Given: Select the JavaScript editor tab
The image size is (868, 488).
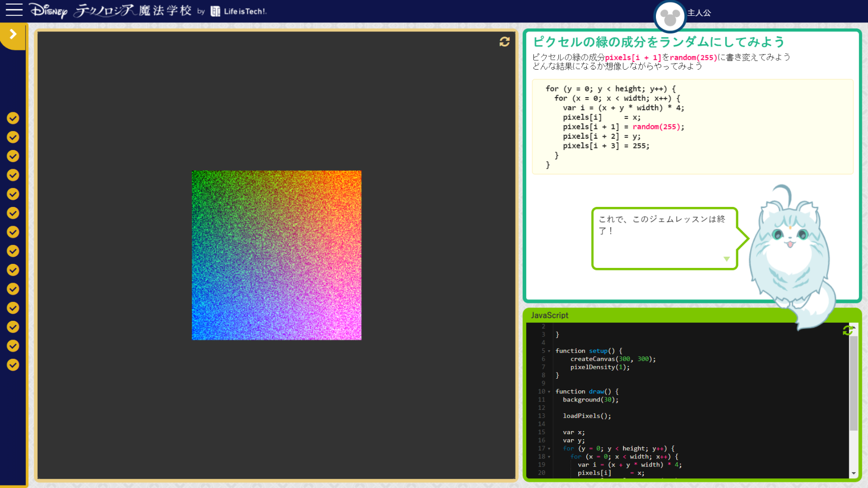Looking at the screenshot, I should tap(550, 315).
